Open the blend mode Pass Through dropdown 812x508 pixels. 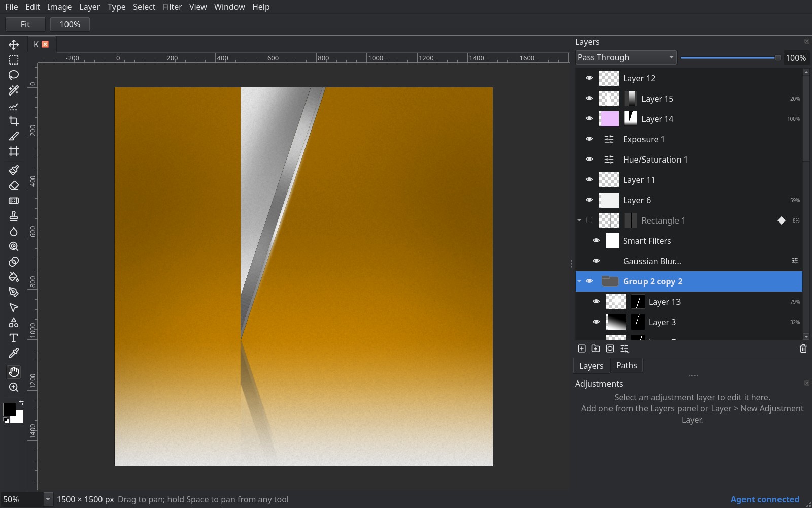point(626,58)
